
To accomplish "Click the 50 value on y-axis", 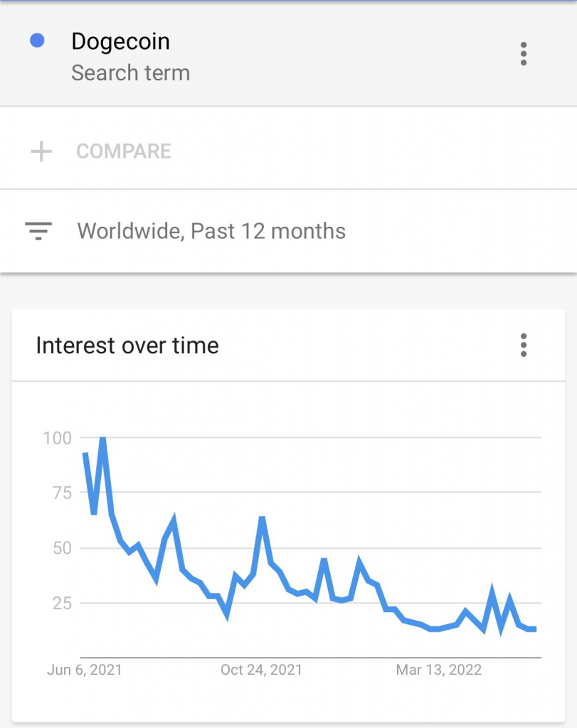I will pos(62,548).
